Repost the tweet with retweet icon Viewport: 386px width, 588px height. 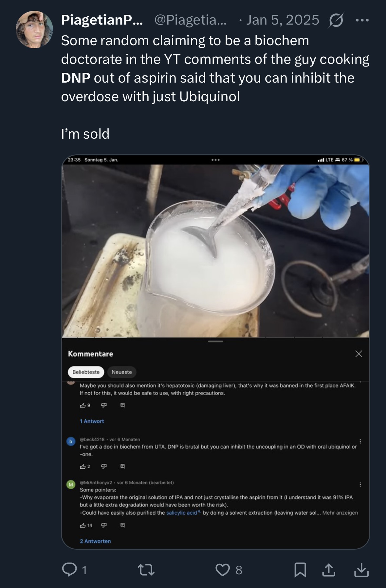tap(146, 570)
